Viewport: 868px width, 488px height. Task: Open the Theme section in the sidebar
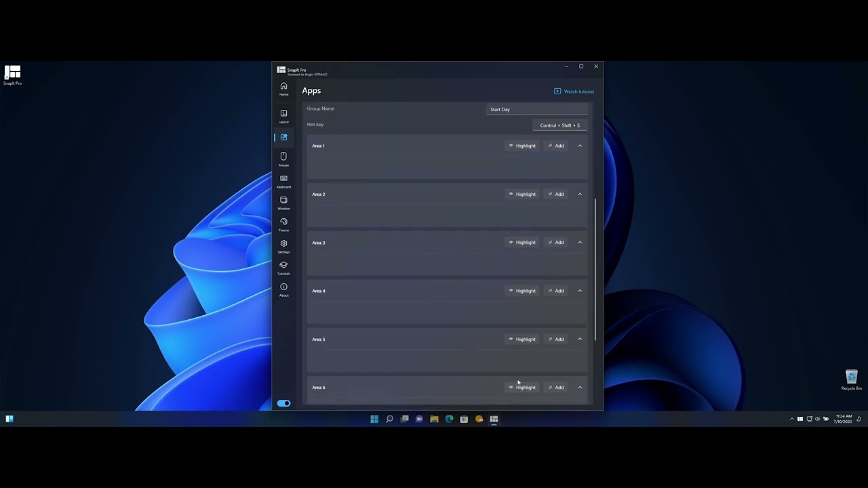(283, 224)
